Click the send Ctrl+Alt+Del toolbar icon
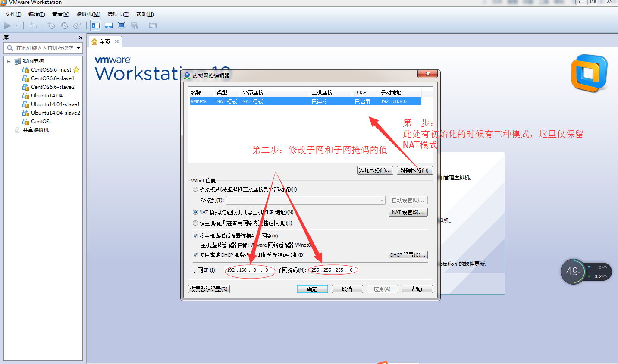 click(x=33, y=25)
